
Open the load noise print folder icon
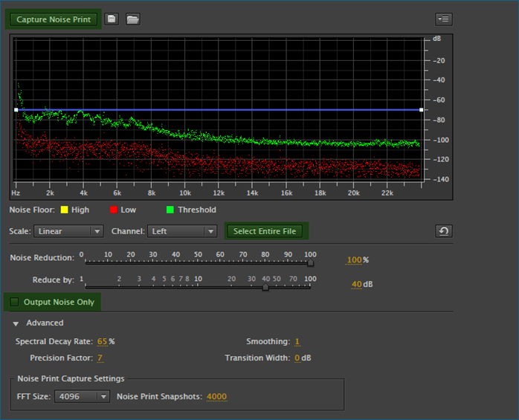(132, 19)
